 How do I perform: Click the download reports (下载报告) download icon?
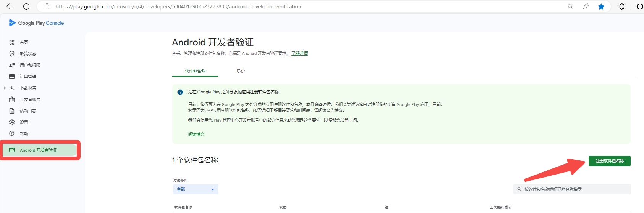point(12,88)
